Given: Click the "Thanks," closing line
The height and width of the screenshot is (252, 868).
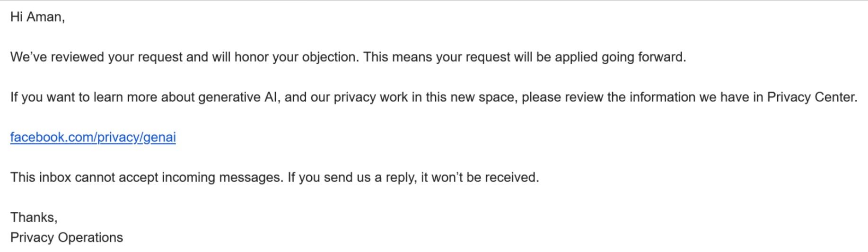Looking at the screenshot, I should point(34,217).
